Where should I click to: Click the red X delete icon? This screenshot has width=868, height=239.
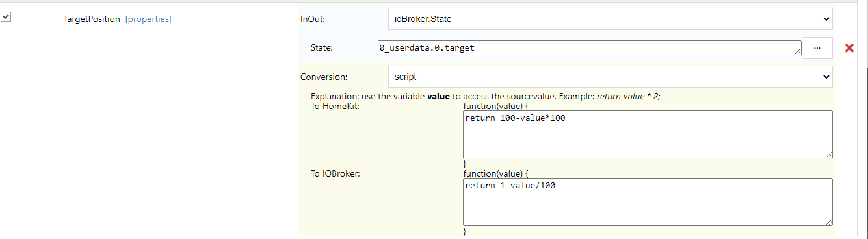click(848, 48)
